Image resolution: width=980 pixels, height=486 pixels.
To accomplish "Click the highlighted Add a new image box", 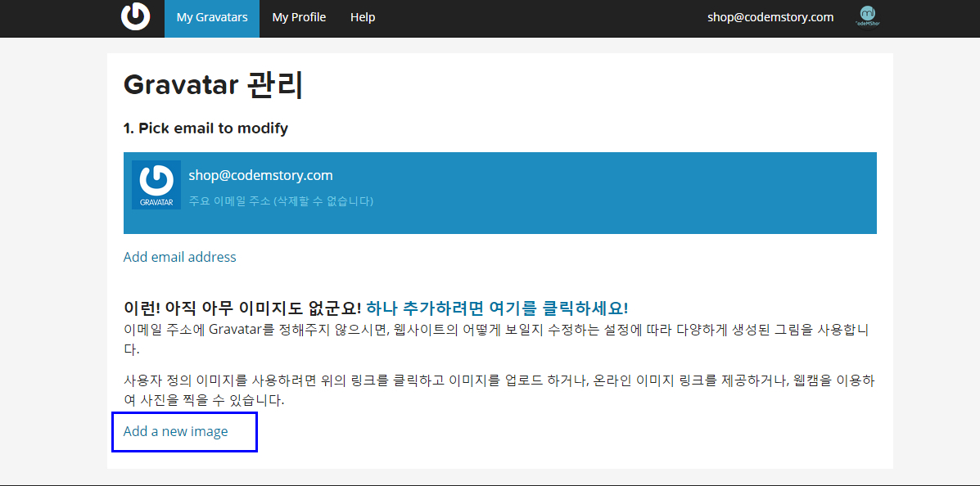I will coord(183,431).
